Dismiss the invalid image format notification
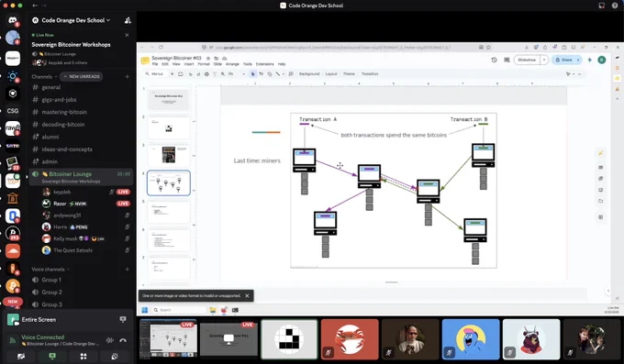This screenshot has width=624, height=364. click(x=247, y=296)
